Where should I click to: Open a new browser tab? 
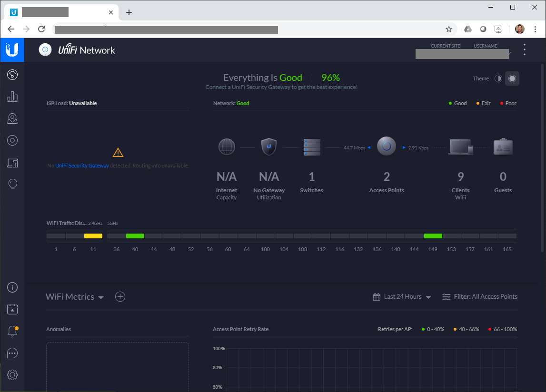pos(129,12)
